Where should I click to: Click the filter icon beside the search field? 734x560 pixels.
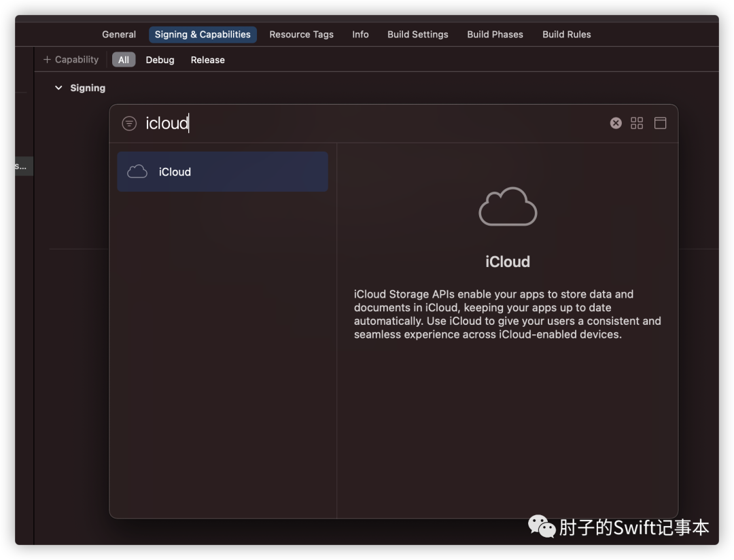129,124
